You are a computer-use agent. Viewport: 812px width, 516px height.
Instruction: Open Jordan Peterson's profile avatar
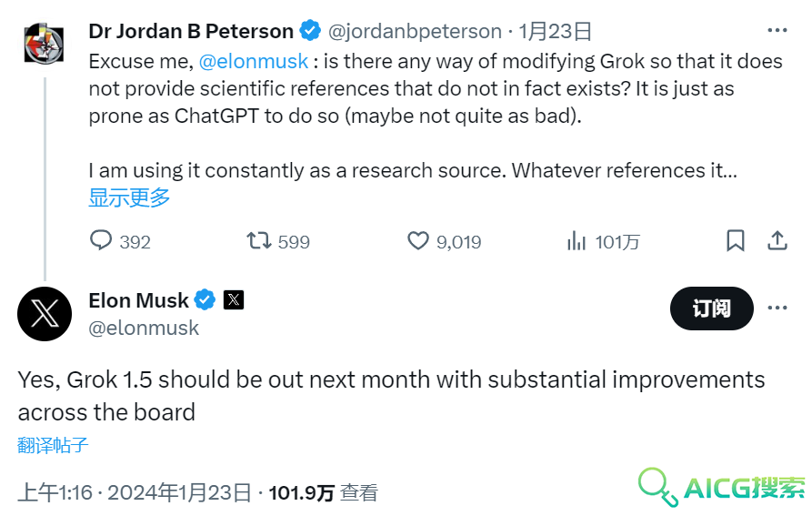pyautogui.click(x=44, y=44)
